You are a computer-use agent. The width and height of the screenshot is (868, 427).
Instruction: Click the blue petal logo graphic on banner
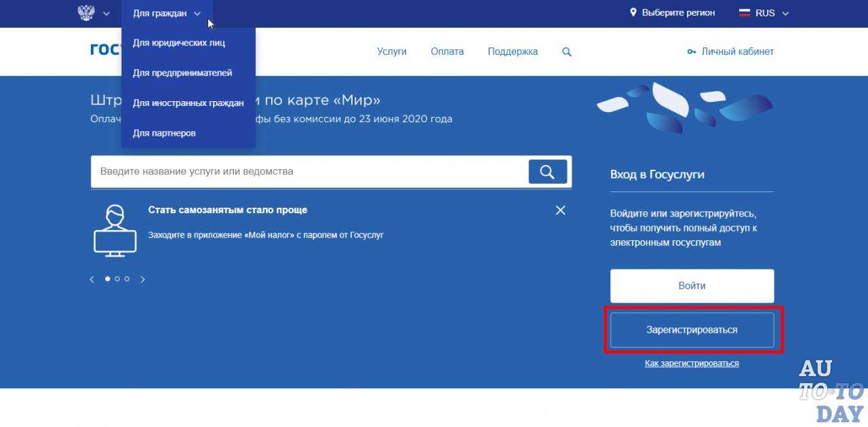pyautogui.click(x=685, y=109)
